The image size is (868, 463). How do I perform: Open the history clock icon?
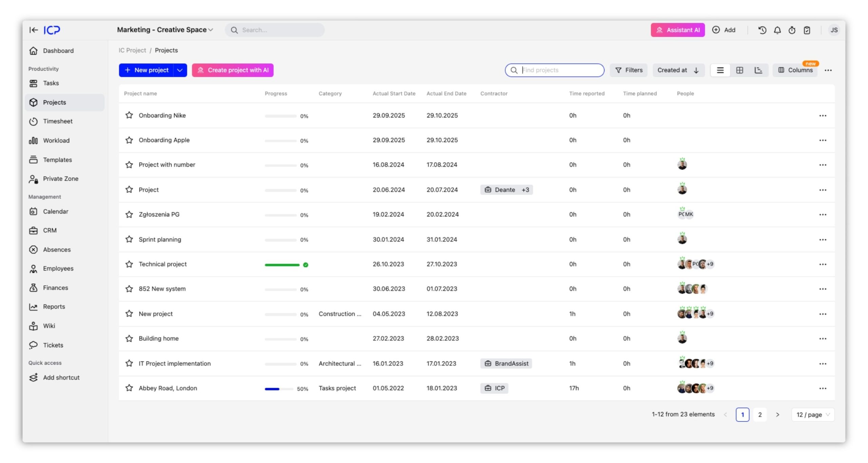coord(762,30)
